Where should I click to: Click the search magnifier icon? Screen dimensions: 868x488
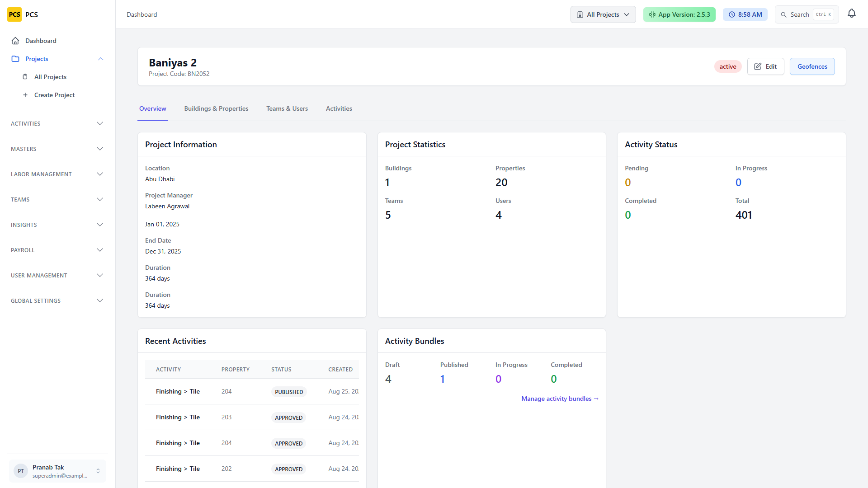tap(784, 15)
